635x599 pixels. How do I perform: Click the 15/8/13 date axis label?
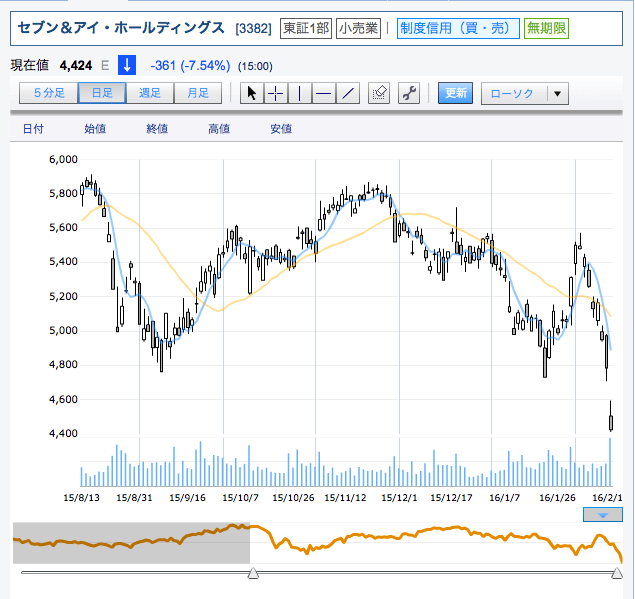click(81, 498)
